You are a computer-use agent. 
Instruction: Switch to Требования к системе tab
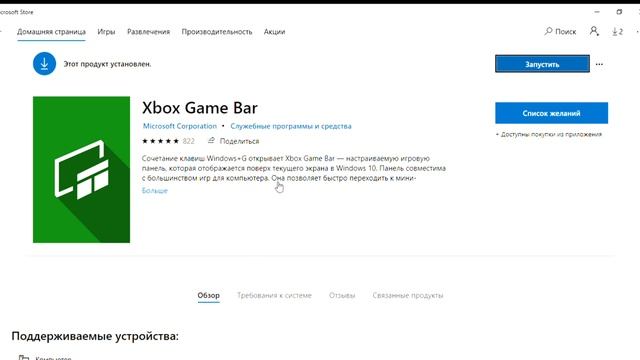click(x=274, y=295)
